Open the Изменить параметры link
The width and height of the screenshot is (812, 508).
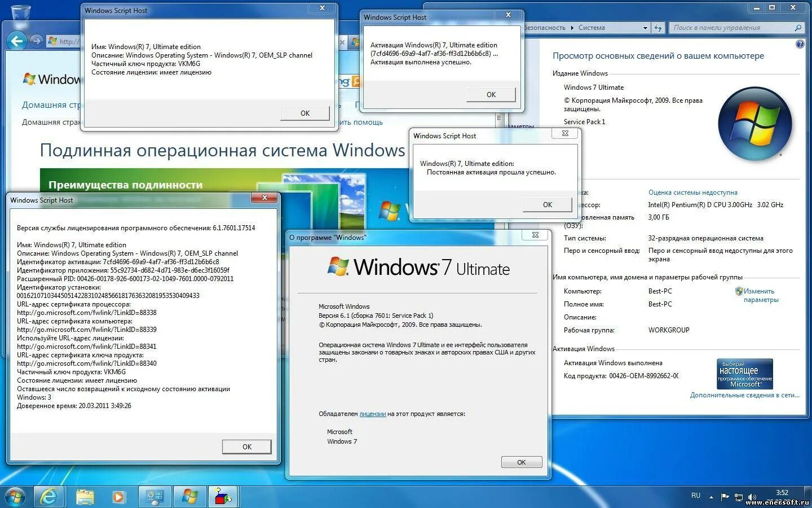click(761, 295)
